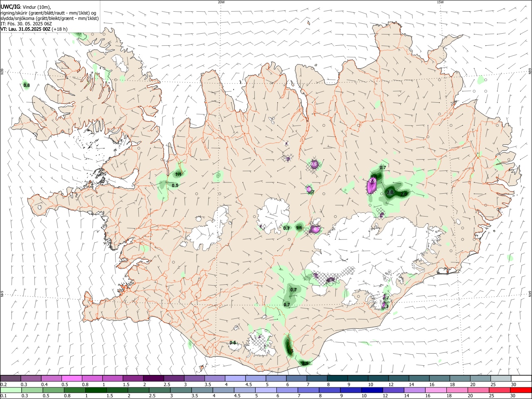This screenshot has height=399, width=532.
Task: Click the '15W' longitude label
Action: coord(440,2)
